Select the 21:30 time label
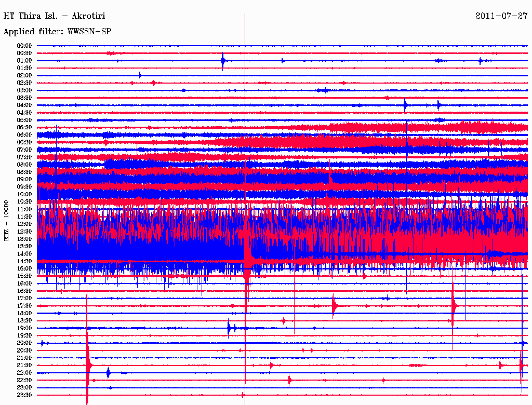The height and width of the screenshot is (405, 532). pyautogui.click(x=24, y=366)
